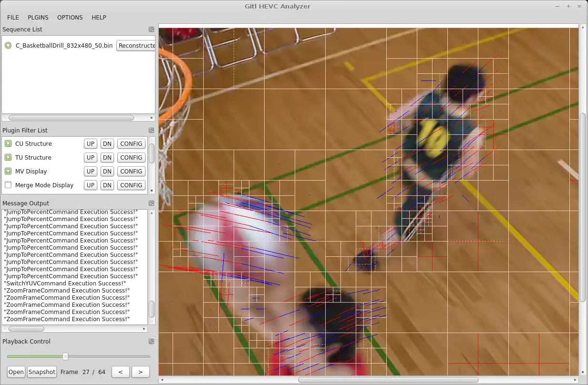Select C_BasketballDrill_832x480_50.bin file name
Image resolution: width=588 pixels, height=385 pixels.
pos(64,46)
